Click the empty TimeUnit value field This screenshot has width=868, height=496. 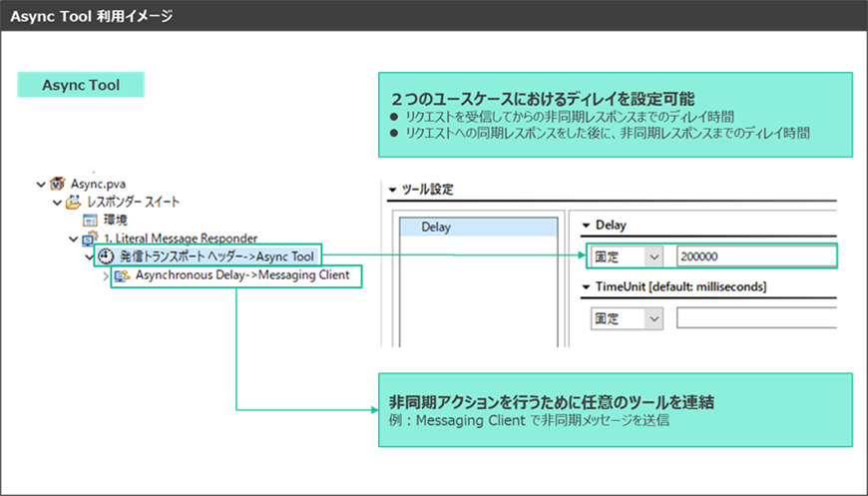[754, 319]
